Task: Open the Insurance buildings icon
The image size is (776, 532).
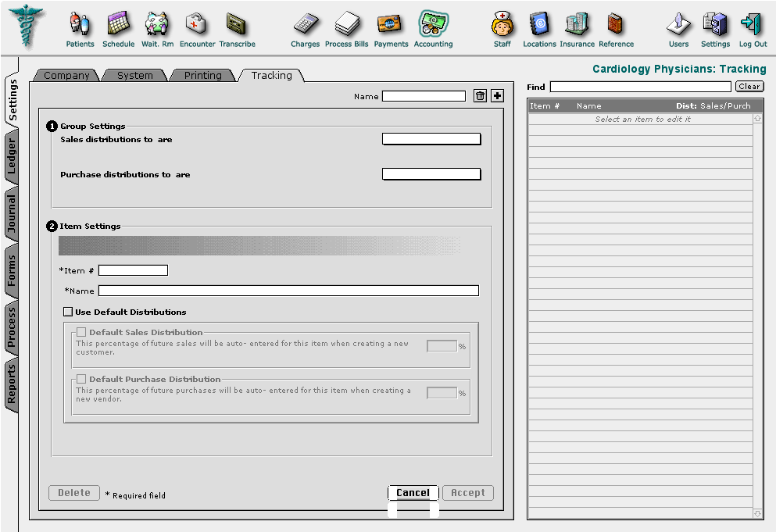Action: (577, 24)
